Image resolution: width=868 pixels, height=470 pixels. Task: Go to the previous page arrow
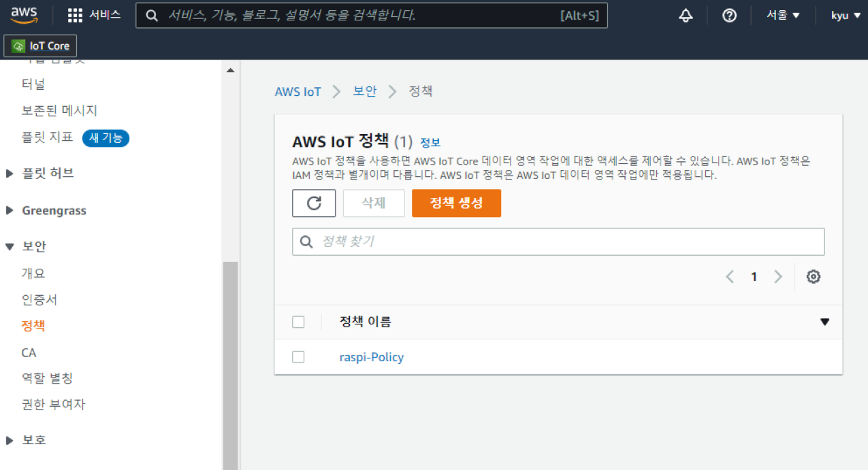tap(730, 277)
